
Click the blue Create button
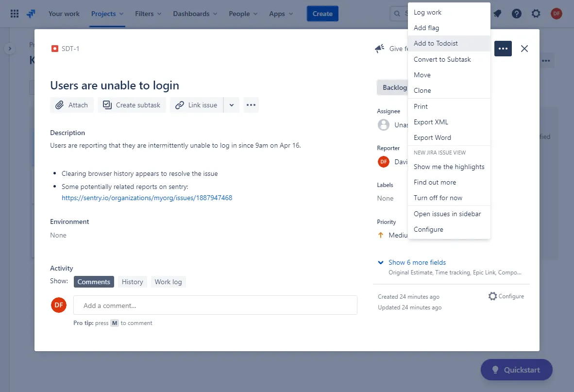click(x=322, y=14)
